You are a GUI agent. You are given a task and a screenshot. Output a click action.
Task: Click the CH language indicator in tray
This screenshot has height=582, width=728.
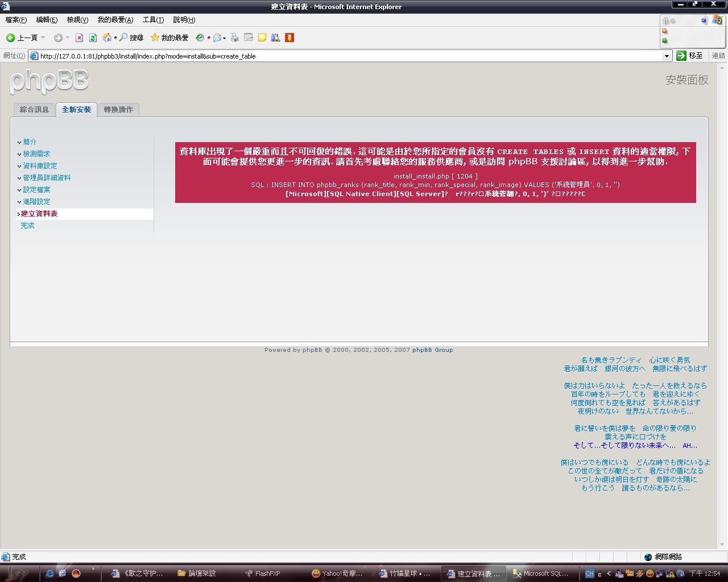589,573
